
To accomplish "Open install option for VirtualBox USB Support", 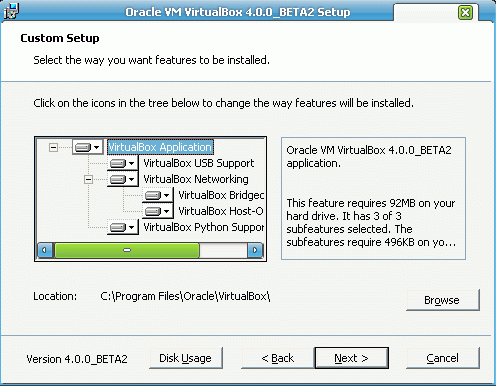I will [122, 163].
